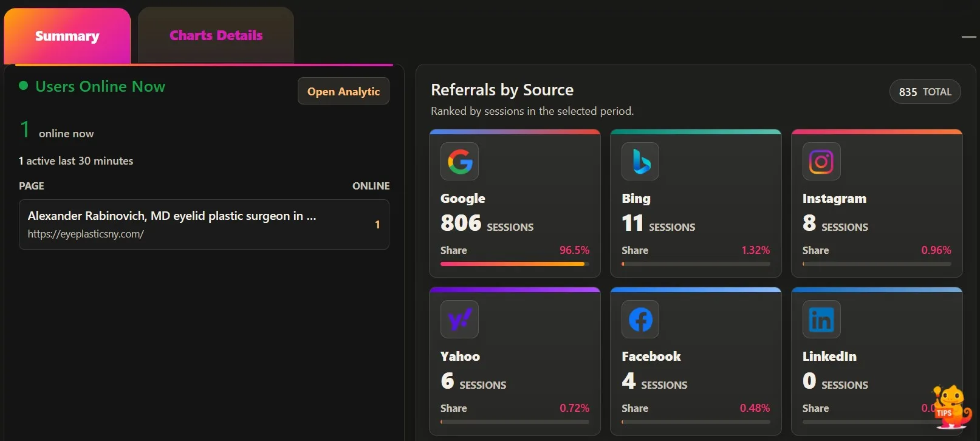The height and width of the screenshot is (441, 980).
Task: Click the Facebook source name label
Action: (651, 357)
